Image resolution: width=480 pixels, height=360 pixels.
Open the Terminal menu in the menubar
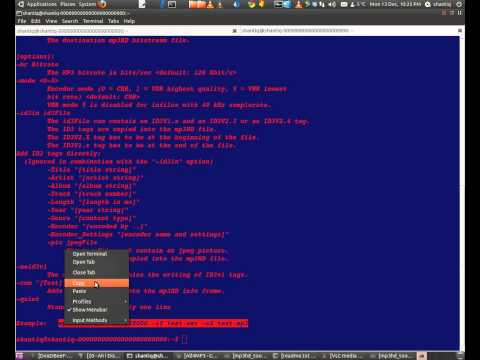click(93, 21)
